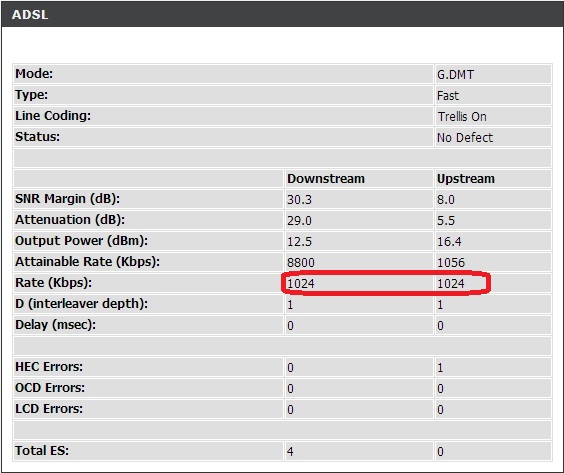
Task: Click the Rate (Kbps) row label
Action: [x=54, y=283]
